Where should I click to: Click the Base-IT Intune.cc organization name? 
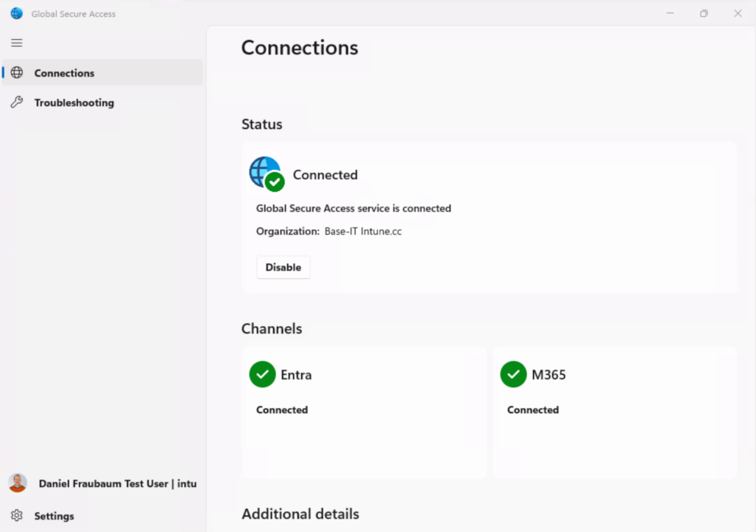(363, 231)
